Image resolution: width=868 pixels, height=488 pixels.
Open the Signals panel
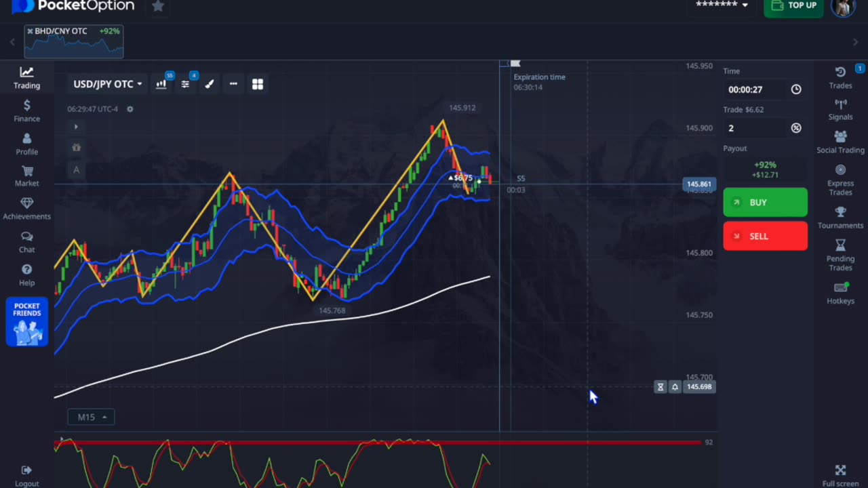point(840,110)
